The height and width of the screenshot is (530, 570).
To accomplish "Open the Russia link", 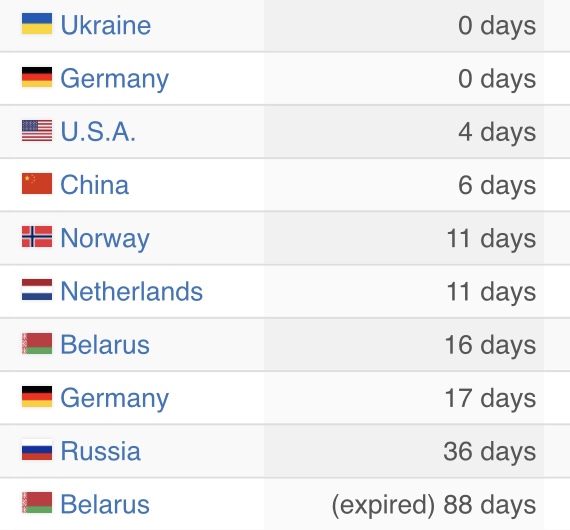I will click(100, 451).
